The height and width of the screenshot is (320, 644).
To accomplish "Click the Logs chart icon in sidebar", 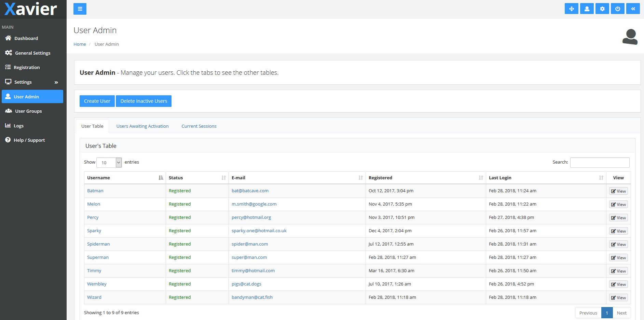I will [8, 126].
